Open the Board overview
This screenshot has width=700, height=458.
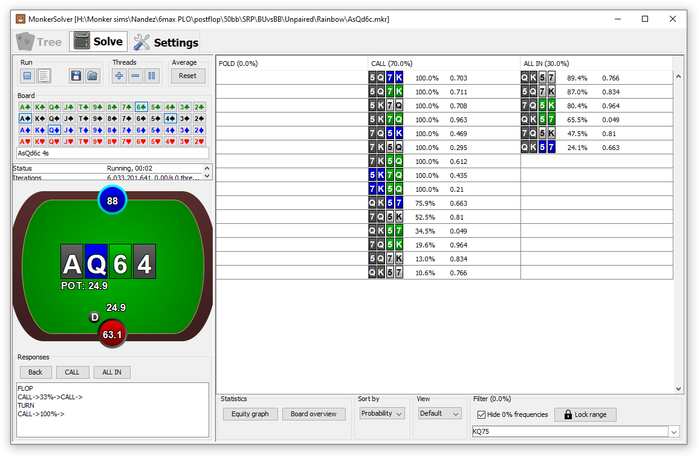click(x=314, y=414)
